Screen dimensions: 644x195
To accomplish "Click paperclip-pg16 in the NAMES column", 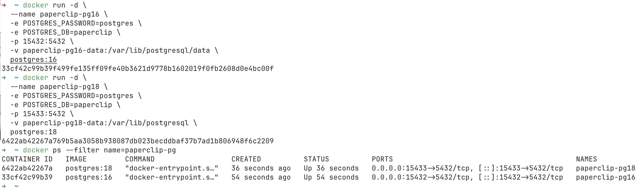I will click(606, 177).
